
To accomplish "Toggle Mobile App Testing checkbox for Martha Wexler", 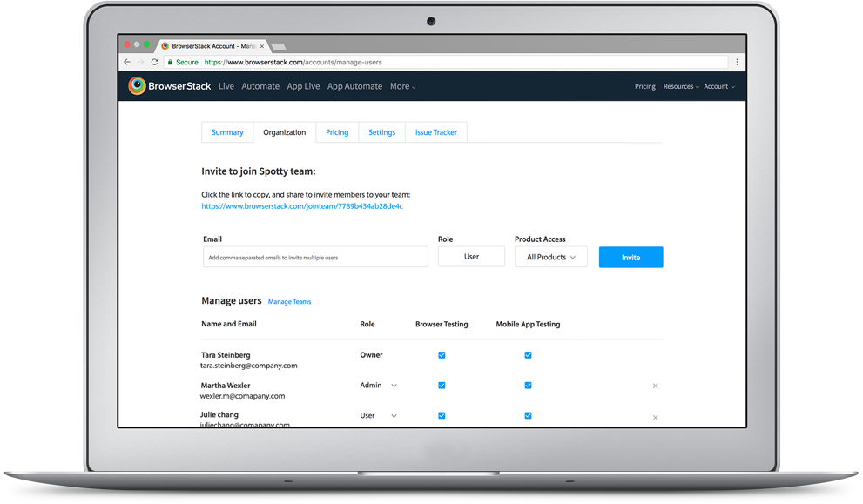I will coord(528,386).
